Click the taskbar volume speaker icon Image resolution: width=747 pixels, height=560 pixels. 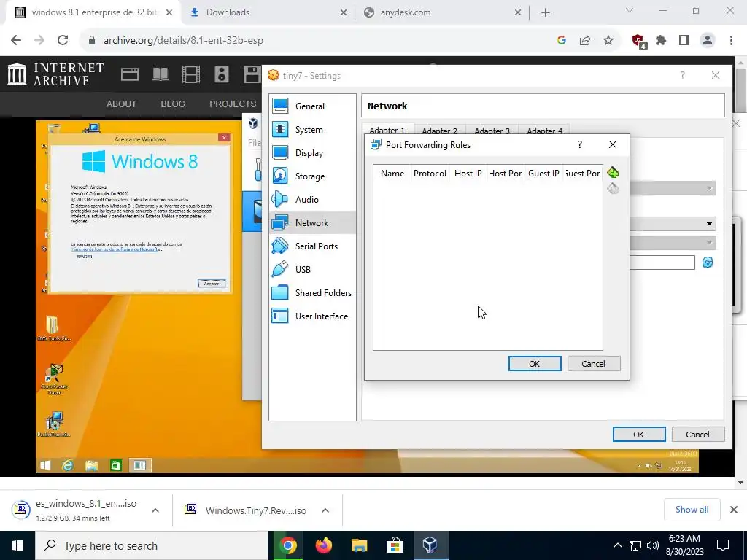(653, 545)
